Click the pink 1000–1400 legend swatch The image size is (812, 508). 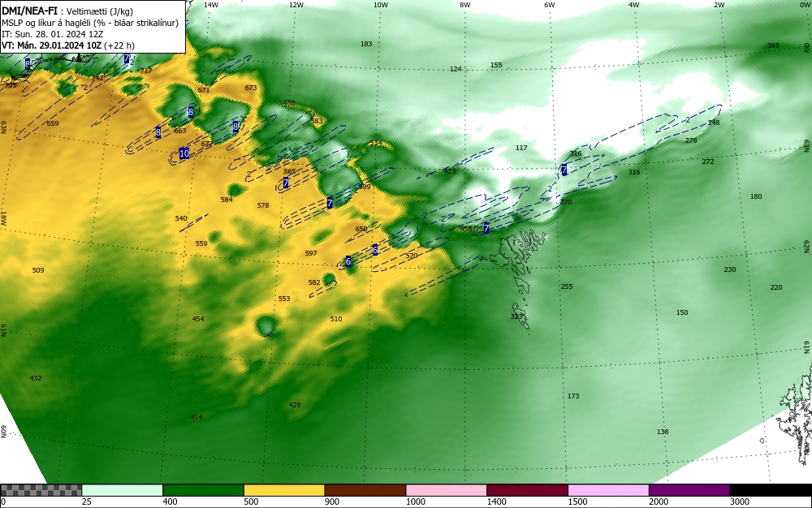[x=447, y=490]
